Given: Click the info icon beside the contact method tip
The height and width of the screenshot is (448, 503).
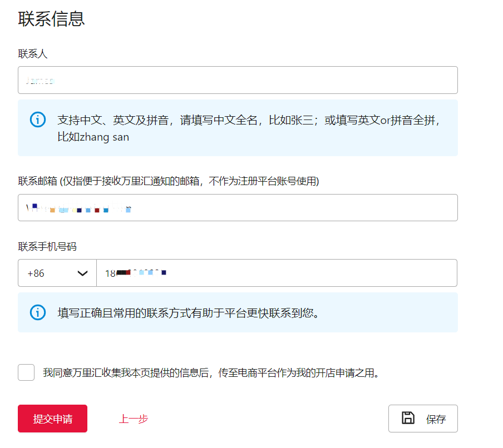Looking at the screenshot, I should 38,312.
